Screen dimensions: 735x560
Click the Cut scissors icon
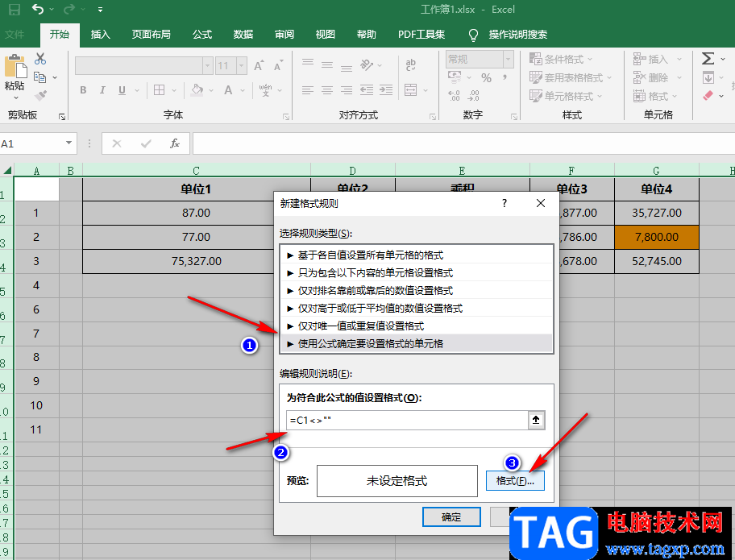(x=40, y=59)
